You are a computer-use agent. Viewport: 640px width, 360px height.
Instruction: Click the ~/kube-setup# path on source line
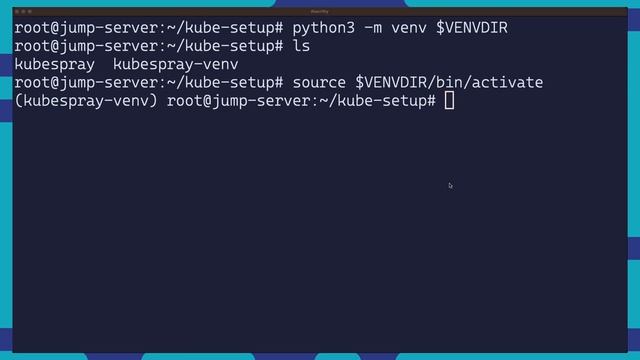click(225, 82)
